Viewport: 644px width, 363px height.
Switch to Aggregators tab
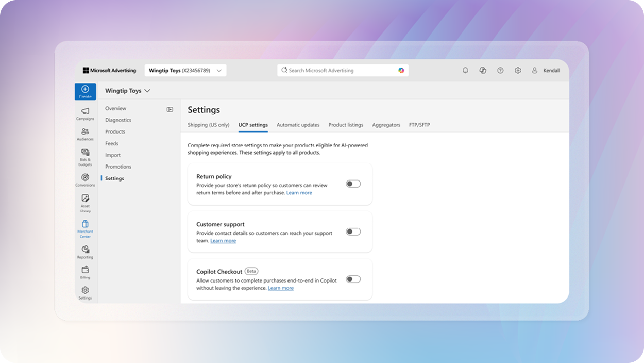coord(386,125)
